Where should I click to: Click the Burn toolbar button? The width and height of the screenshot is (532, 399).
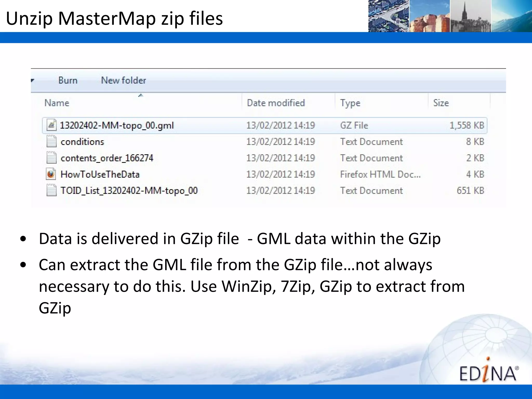[x=68, y=80]
